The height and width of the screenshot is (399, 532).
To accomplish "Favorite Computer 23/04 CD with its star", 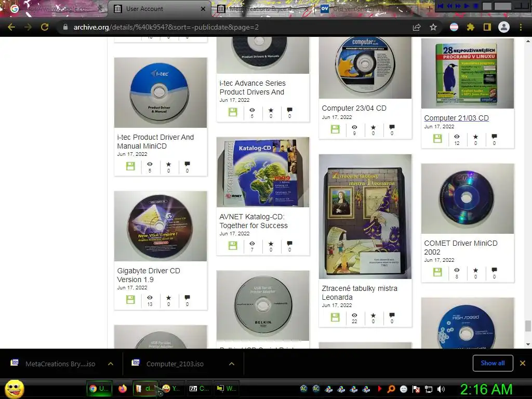I will coord(373,127).
